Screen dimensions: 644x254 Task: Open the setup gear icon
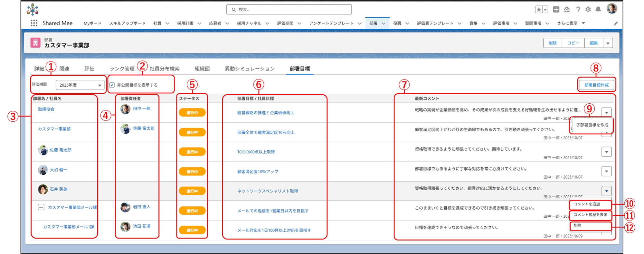588,10
